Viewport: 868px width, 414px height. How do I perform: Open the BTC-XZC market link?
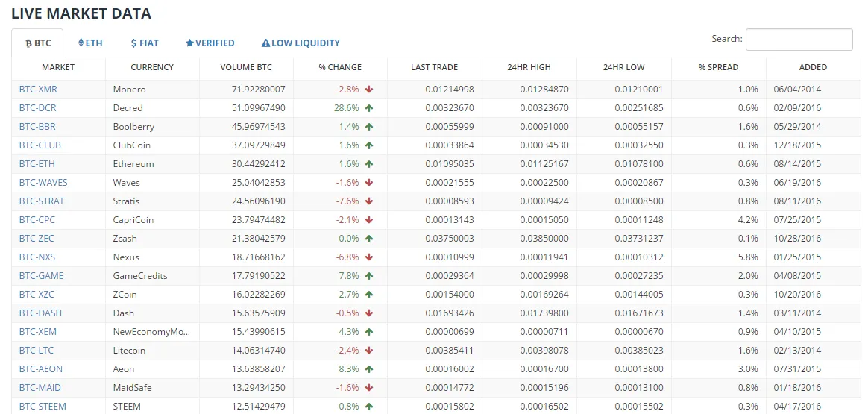tap(37, 295)
